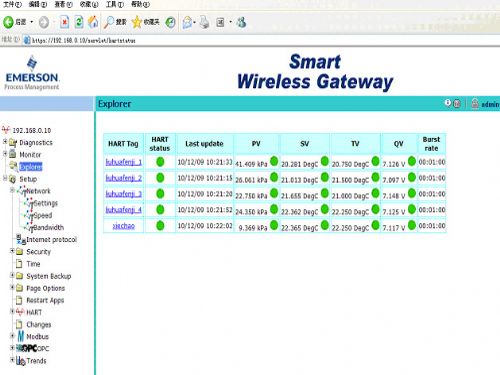
Task: Click the Search magnifier toolbar icon
Action: [109, 22]
